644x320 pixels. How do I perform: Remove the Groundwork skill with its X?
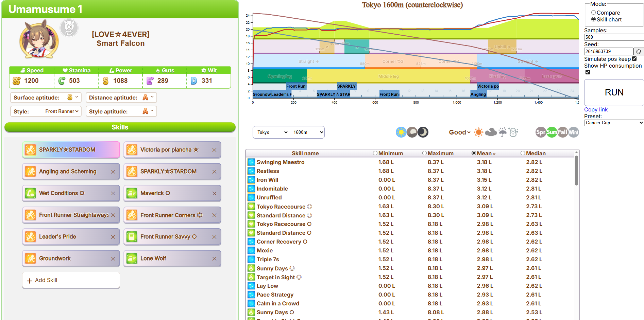pos(113,259)
